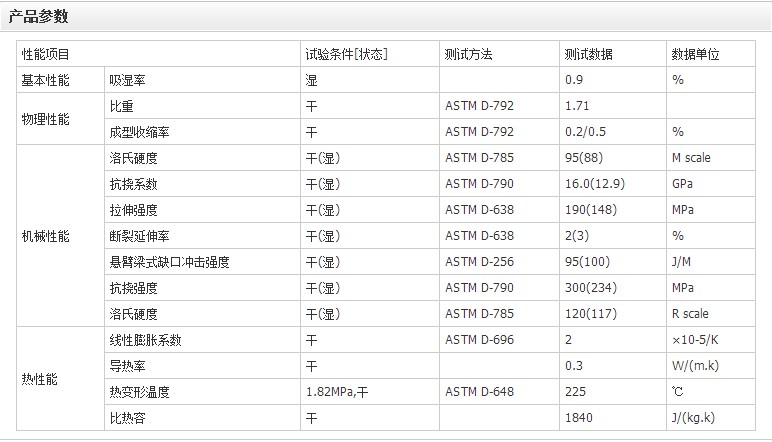
Task: Click the 机械性能 category cell
Action: coord(46,237)
